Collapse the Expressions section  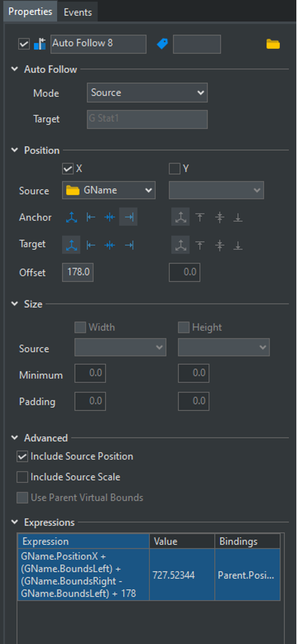tap(15, 523)
